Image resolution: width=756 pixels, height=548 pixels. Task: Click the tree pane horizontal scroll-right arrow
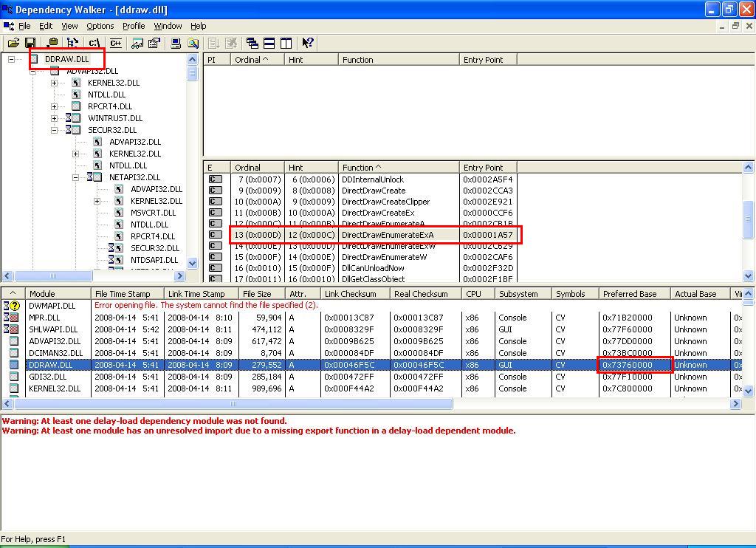click(179, 276)
